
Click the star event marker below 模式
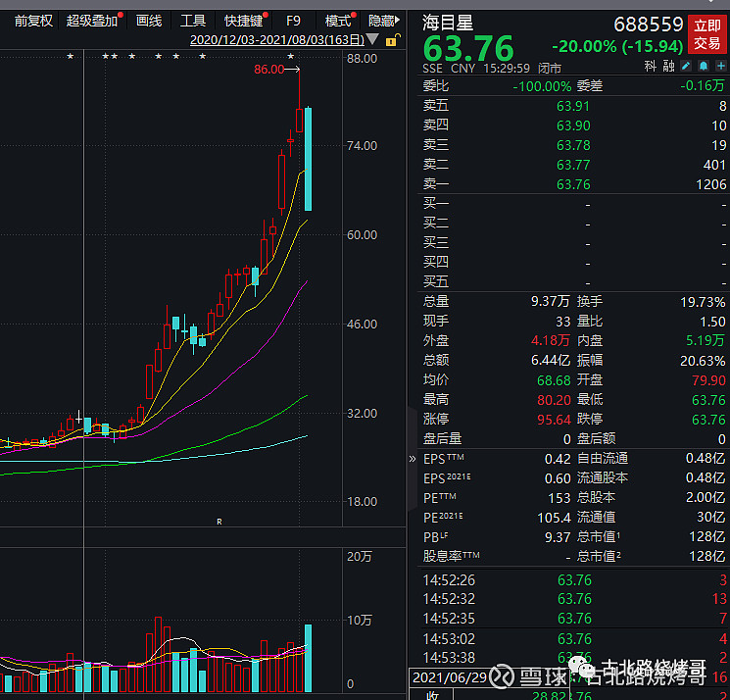291,56
